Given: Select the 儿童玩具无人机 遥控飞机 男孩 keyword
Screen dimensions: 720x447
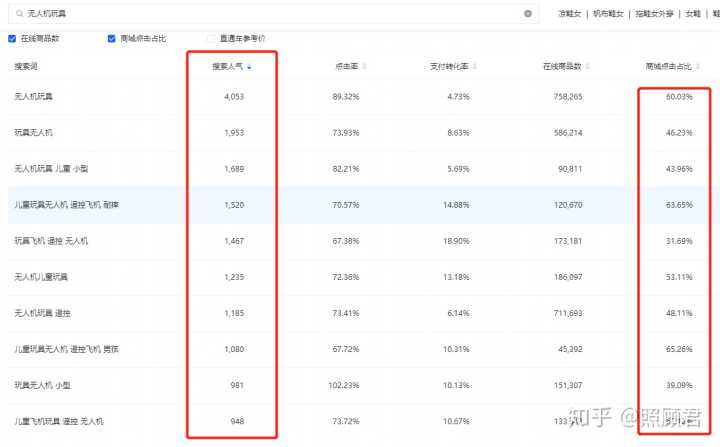Looking at the screenshot, I should coord(67,349).
